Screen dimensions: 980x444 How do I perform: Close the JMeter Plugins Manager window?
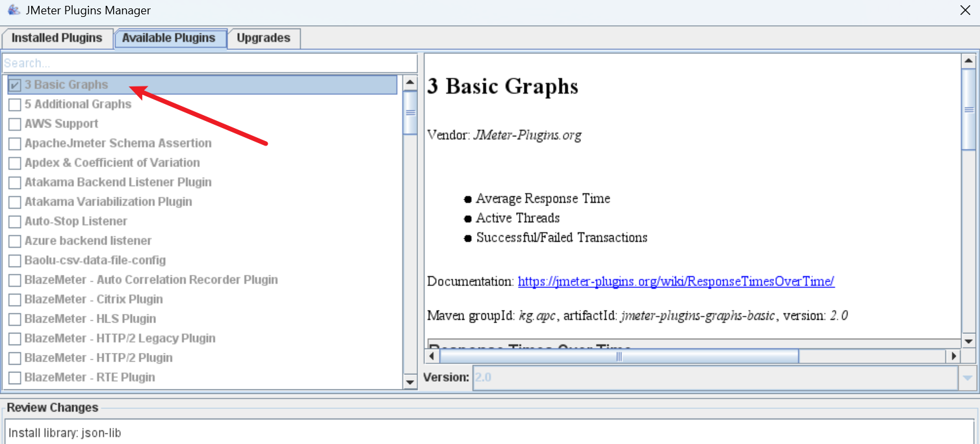click(x=965, y=10)
